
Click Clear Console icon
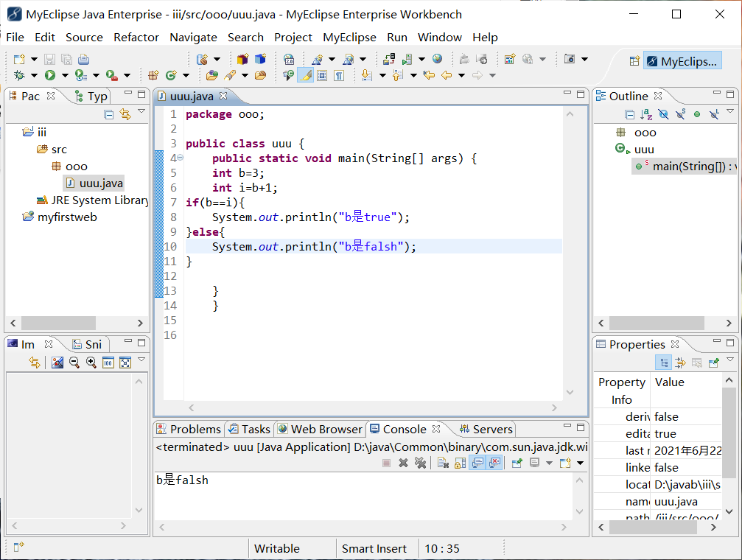click(443, 463)
